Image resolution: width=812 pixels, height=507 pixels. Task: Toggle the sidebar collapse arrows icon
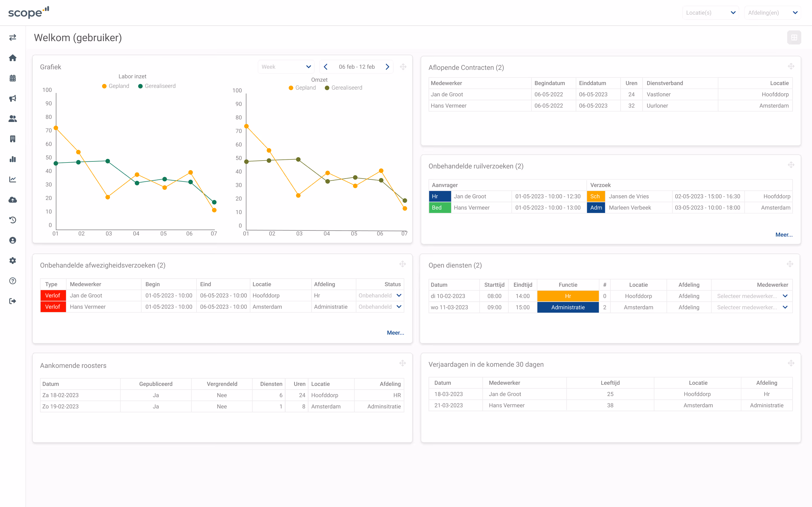pos(13,37)
